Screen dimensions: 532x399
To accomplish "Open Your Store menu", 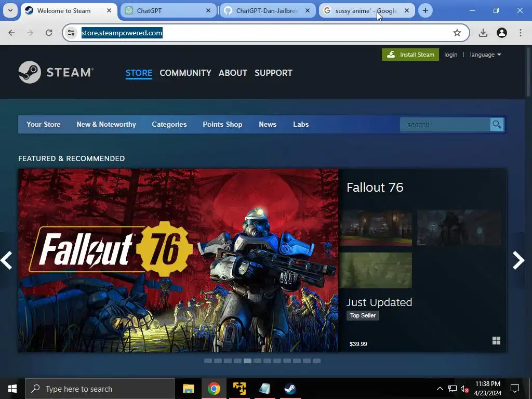I will [44, 125].
